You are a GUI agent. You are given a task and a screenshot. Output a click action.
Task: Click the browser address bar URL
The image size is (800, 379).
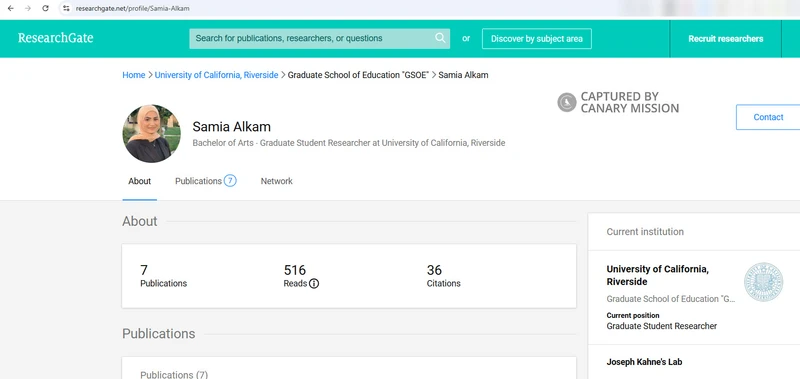click(133, 8)
